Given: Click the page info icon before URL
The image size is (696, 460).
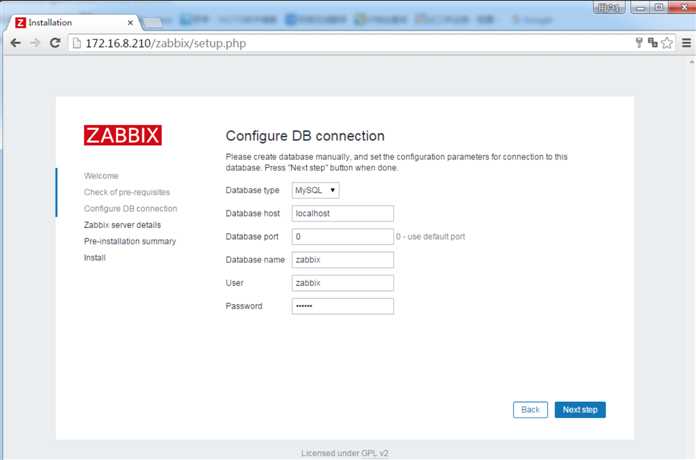Looking at the screenshot, I should coord(77,43).
